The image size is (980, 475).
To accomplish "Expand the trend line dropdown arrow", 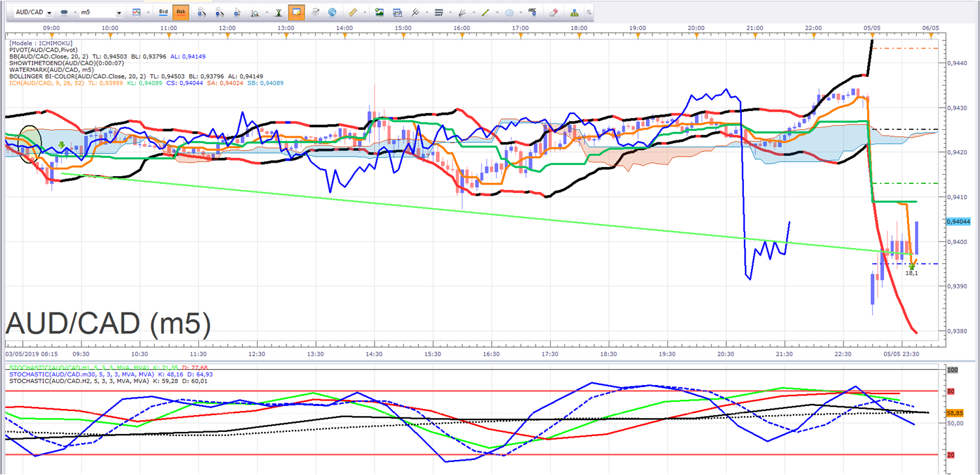I will pyautogui.click(x=497, y=12).
